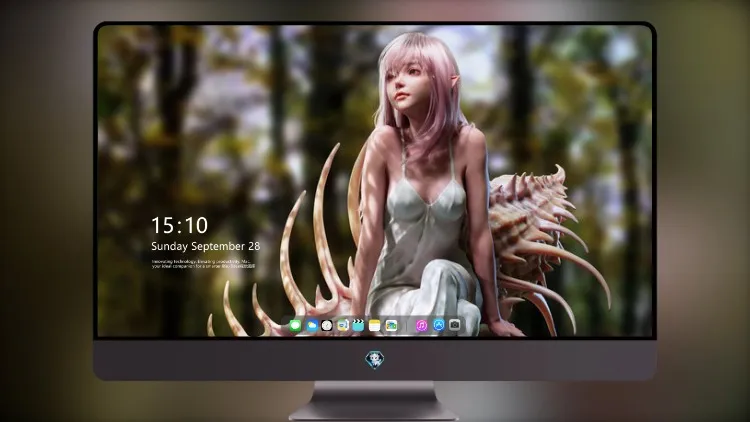Screen dimensions: 750x422
Task: Select the Sunday September 28 date text
Action: click(x=206, y=246)
